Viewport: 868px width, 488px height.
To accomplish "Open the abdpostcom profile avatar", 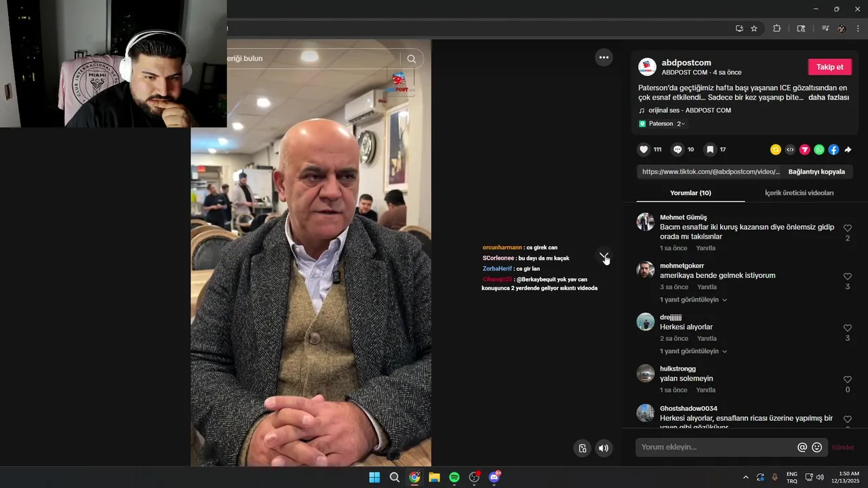I will pyautogui.click(x=647, y=66).
